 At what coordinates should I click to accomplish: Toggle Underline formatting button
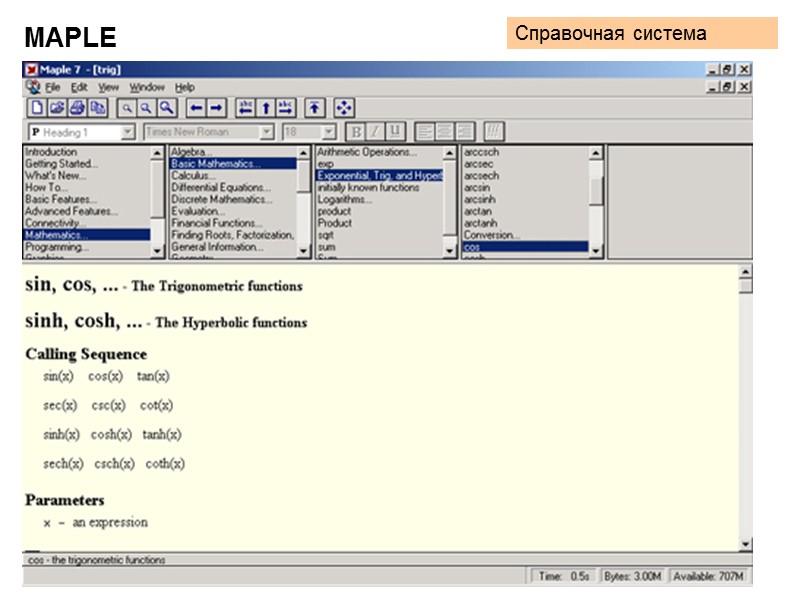[x=395, y=132]
